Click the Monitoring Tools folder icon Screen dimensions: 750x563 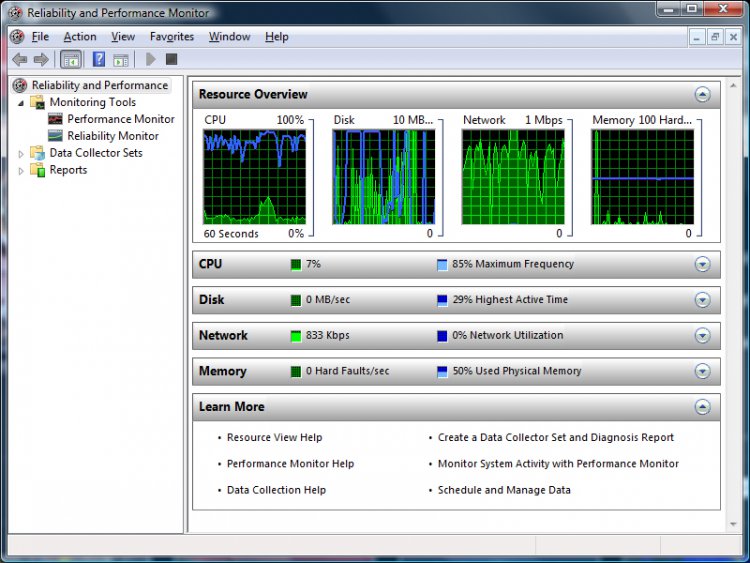coord(38,102)
